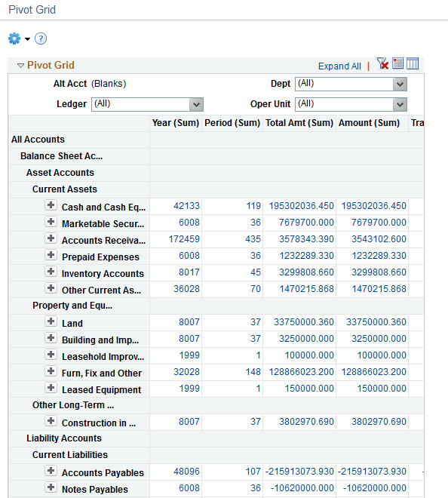Expand Inventory Accounts row

point(51,272)
